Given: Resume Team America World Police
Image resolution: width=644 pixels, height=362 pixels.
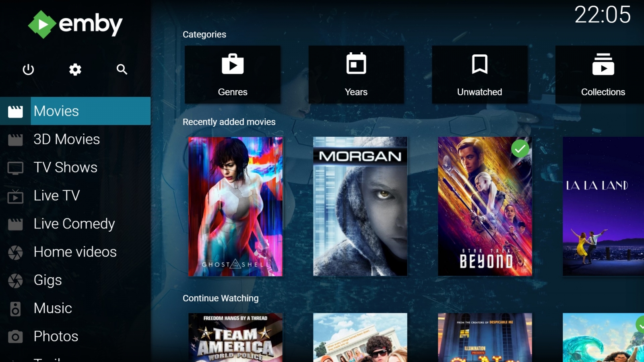Looking at the screenshot, I should [235, 337].
